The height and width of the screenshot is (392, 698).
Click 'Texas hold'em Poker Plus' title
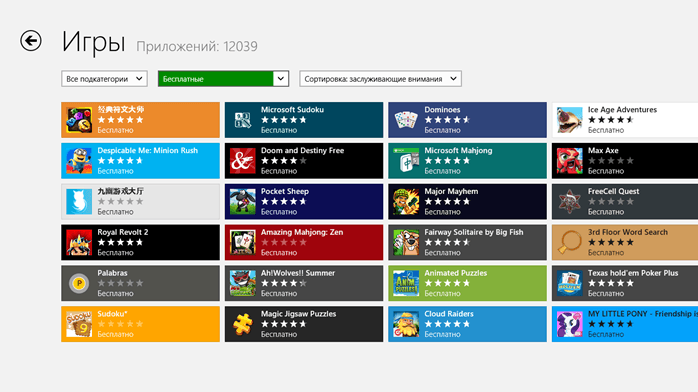(633, 273)
